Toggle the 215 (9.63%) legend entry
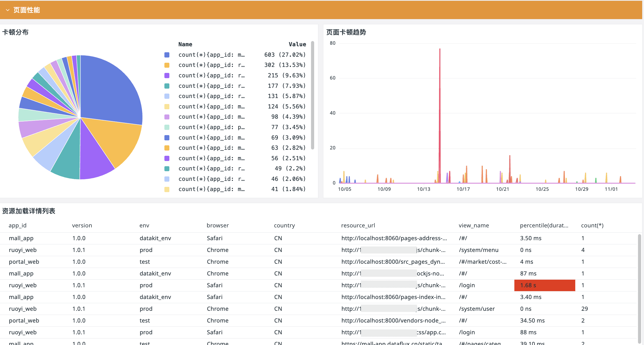 (211, 76)
